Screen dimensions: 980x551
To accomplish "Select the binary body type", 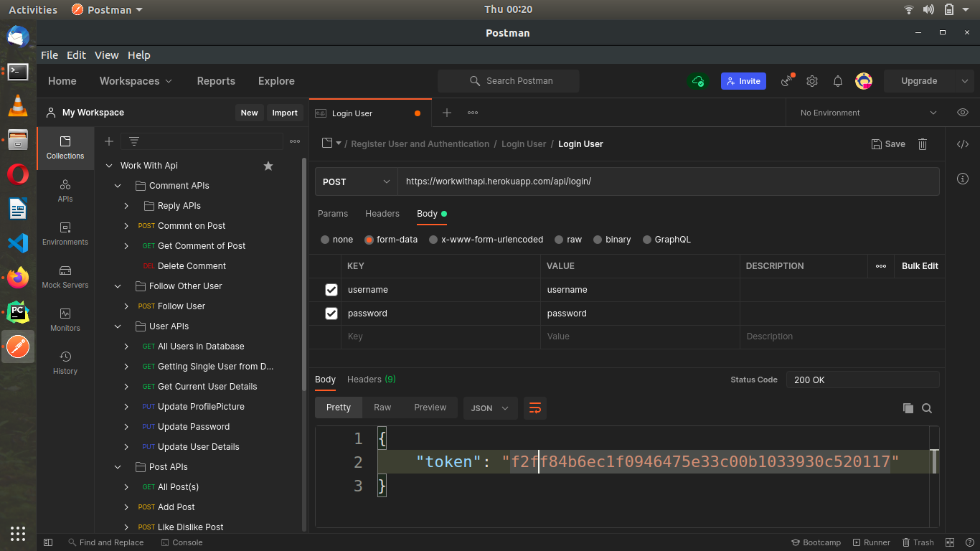I will tap(598, 240).
